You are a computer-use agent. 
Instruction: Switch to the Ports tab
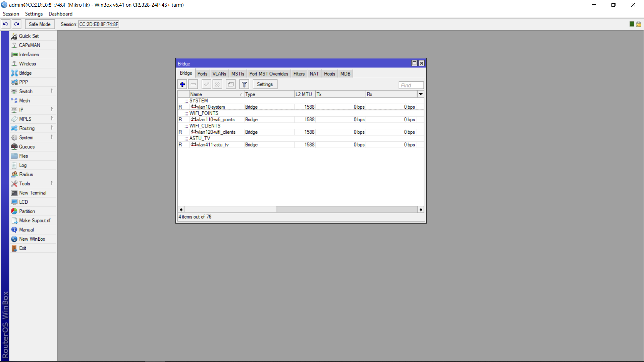(202, 74)
